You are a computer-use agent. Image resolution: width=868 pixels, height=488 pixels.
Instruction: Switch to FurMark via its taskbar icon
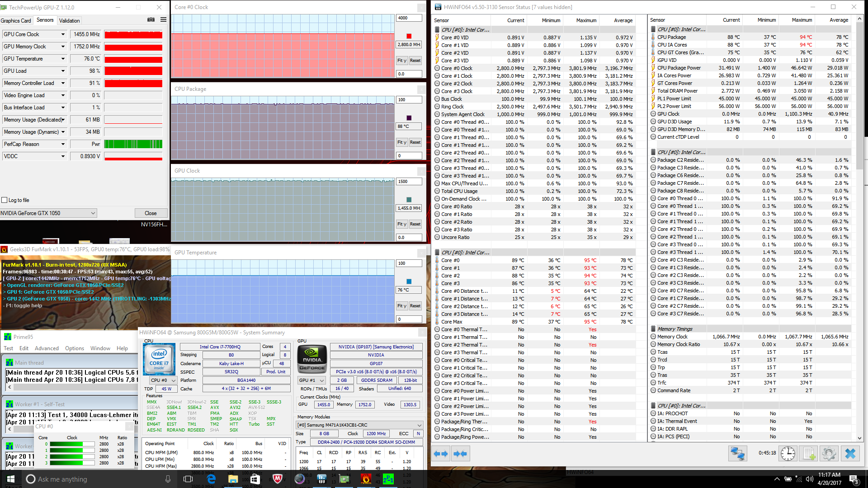[x=366, y=479]
